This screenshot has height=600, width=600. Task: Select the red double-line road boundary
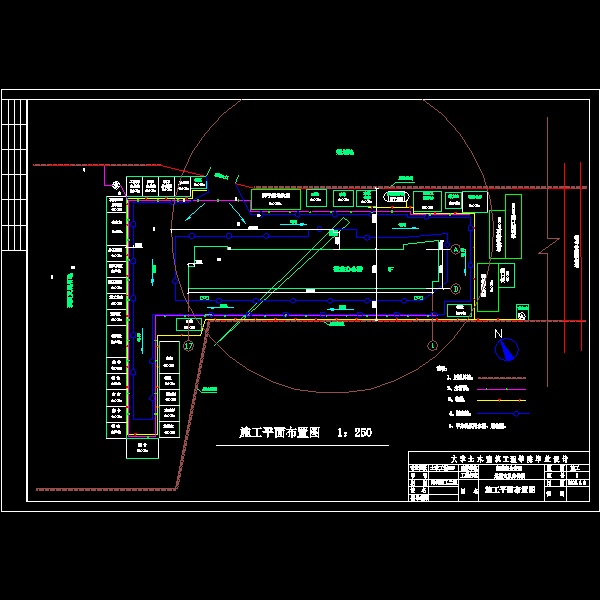coord(572,258)
